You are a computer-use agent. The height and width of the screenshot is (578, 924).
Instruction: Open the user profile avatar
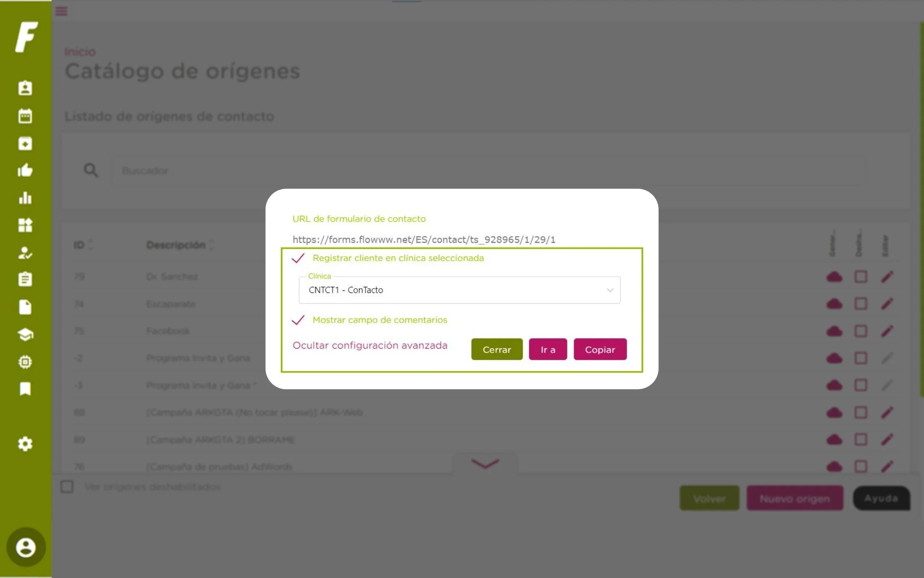tap(26, 547)
